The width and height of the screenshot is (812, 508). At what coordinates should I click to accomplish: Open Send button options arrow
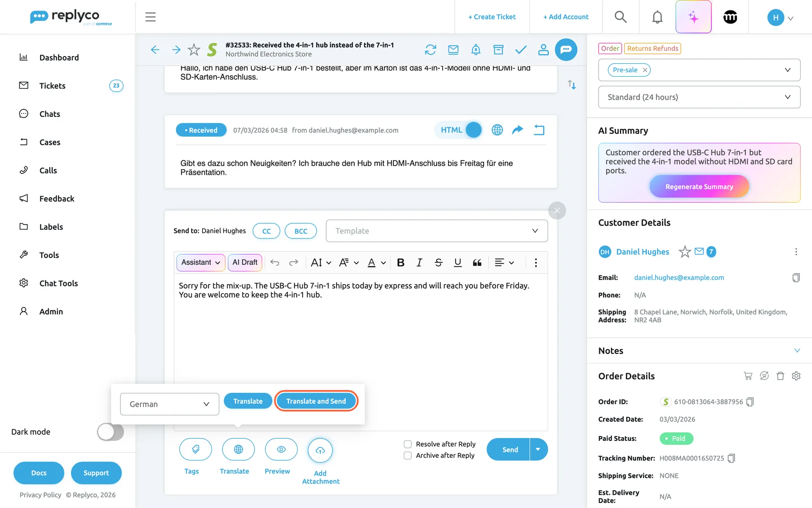(x=538, y=450)
